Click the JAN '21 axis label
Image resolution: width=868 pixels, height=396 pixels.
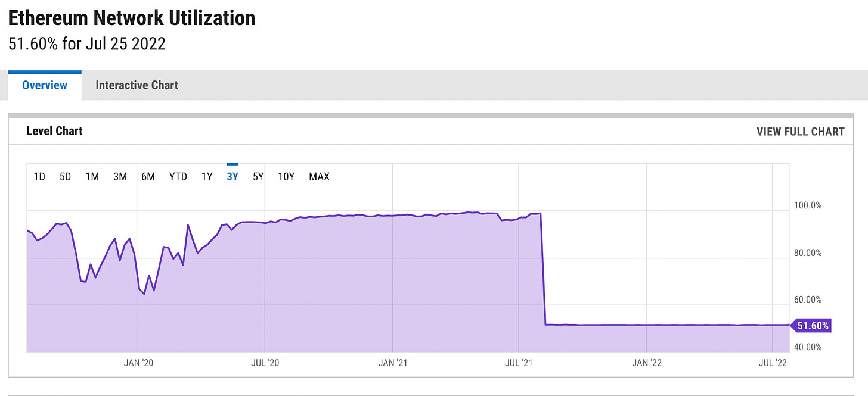[x=393, y=363]
